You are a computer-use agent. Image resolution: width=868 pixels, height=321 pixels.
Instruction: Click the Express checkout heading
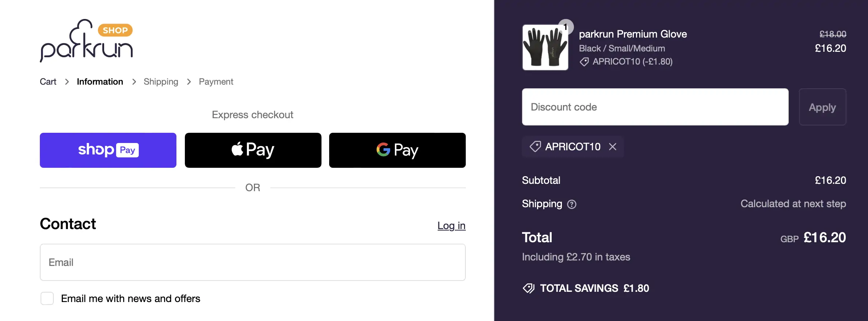[x=252, y=115]
